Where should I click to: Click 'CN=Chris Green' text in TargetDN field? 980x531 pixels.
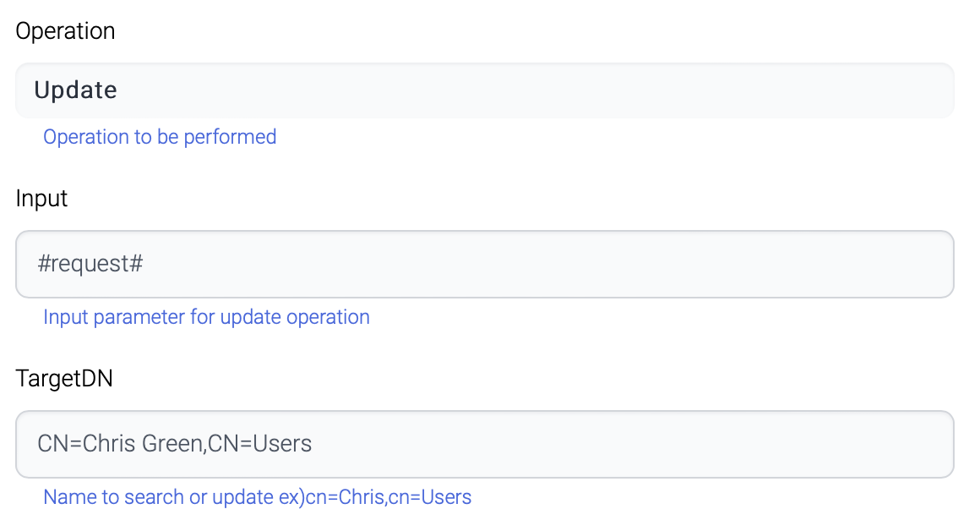[x=119, y=444]
